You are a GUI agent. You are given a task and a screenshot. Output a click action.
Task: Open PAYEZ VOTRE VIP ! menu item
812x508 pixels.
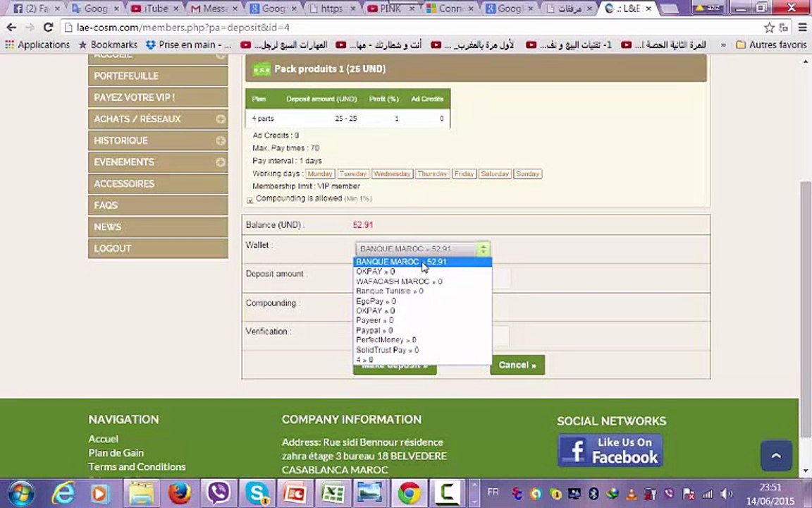tap(158, 97)
